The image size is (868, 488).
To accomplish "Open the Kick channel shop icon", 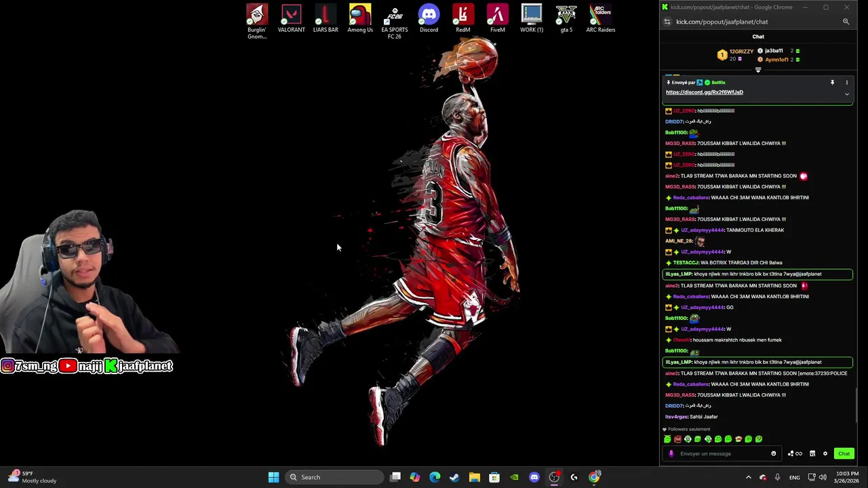I will point(812,453).
